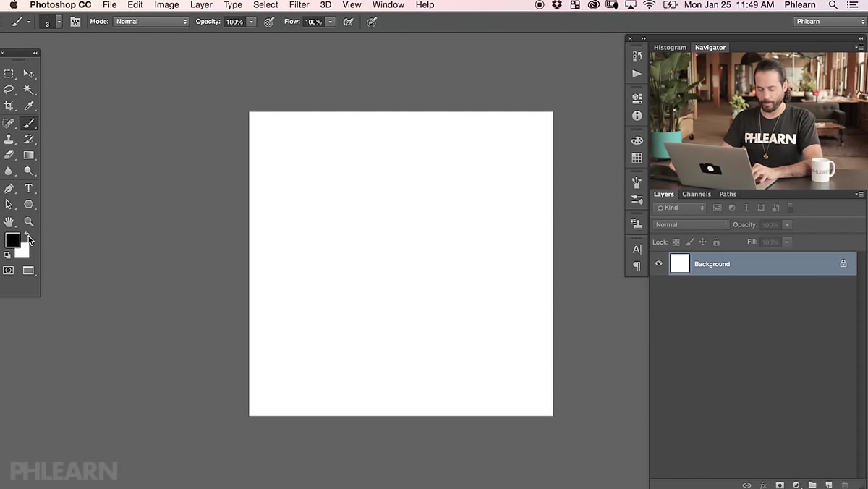Image resolution: width=868 pixels, height=489 pixels.
Task: Open the Color palette panel icon
Action: (x=637, y=140)
